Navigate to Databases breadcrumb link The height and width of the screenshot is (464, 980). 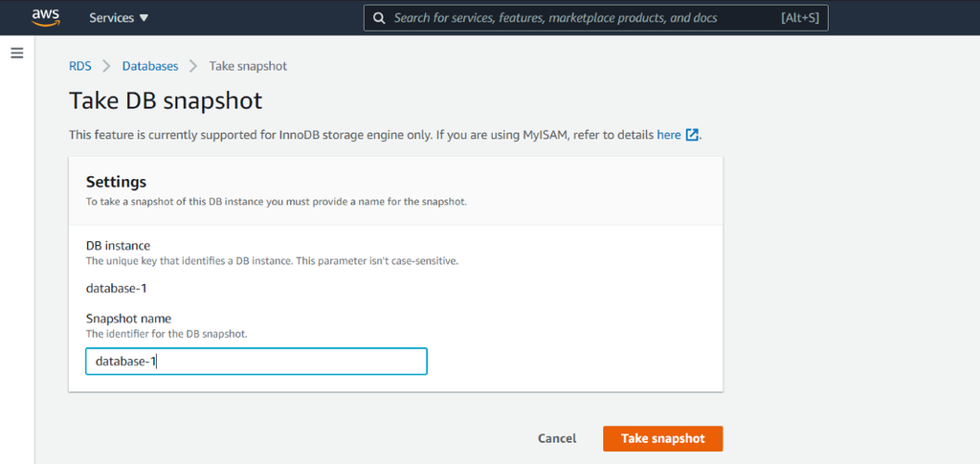(x=150, y=66)
